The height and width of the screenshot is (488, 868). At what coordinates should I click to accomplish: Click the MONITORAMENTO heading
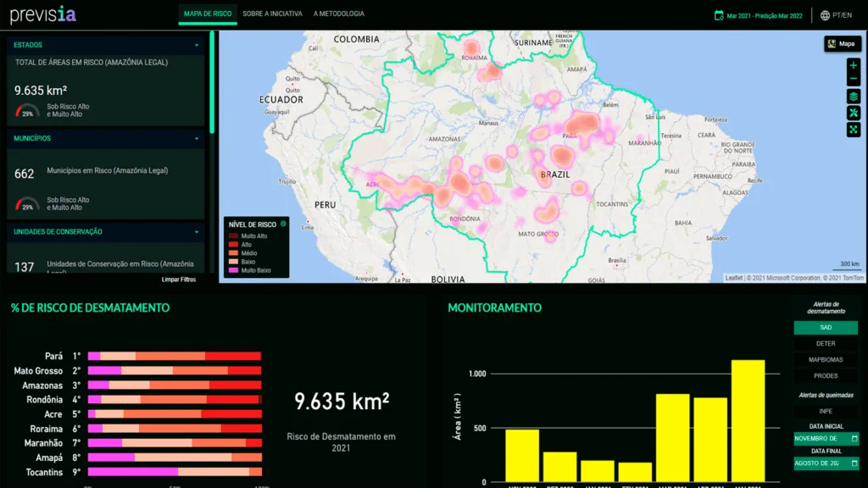[x=495, y=308]
